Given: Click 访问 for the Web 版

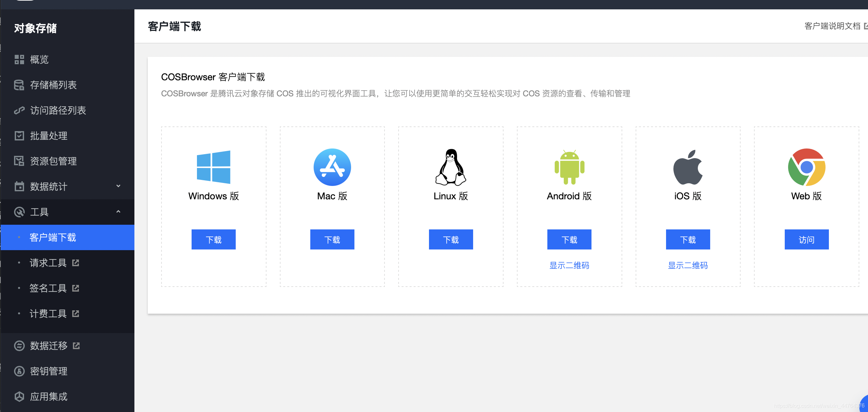Looking at the screenshot, I should pos(807,239).
